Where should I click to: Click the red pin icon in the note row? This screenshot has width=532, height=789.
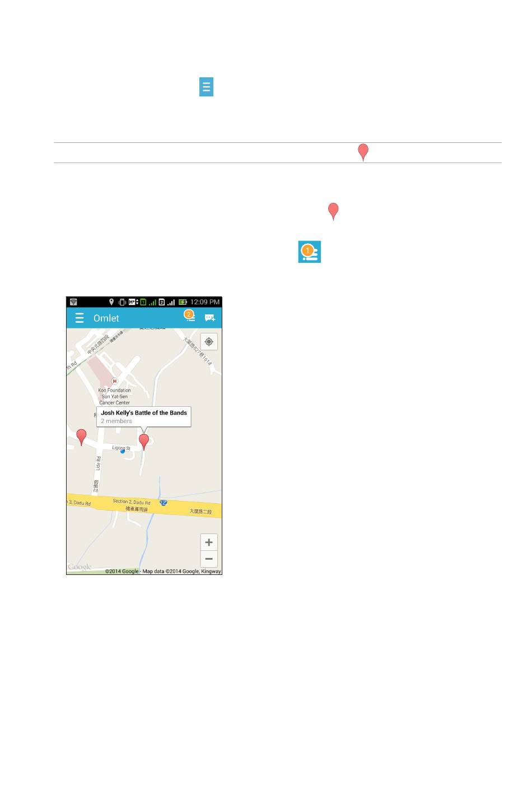363,152
